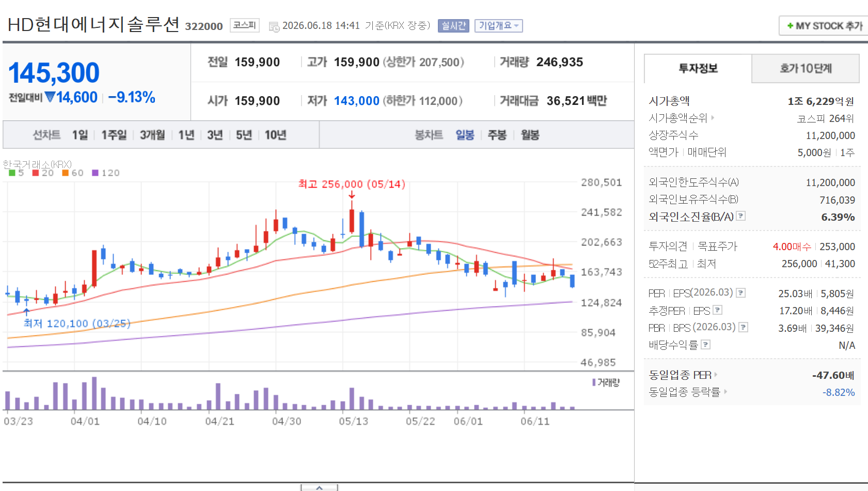Click the 6.39% foreign ownership value
Screen dimensions: 868x491
pos(838,217)
